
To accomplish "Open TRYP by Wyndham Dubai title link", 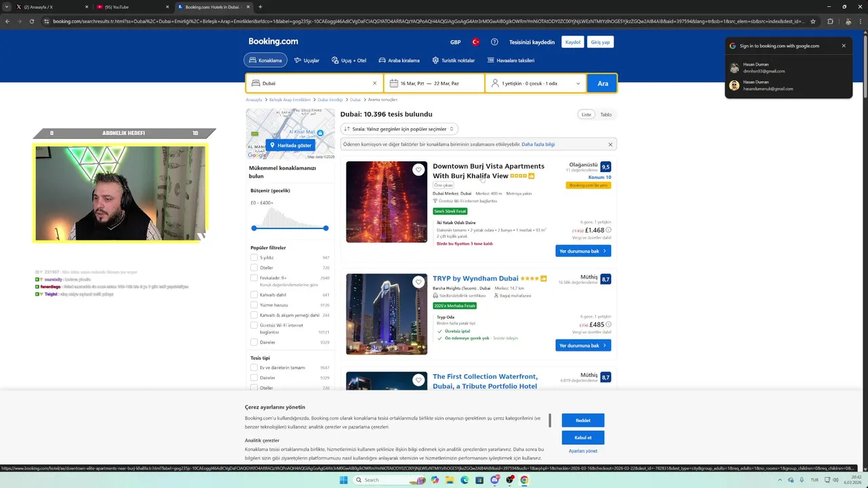I will click(x=475, y=279).
